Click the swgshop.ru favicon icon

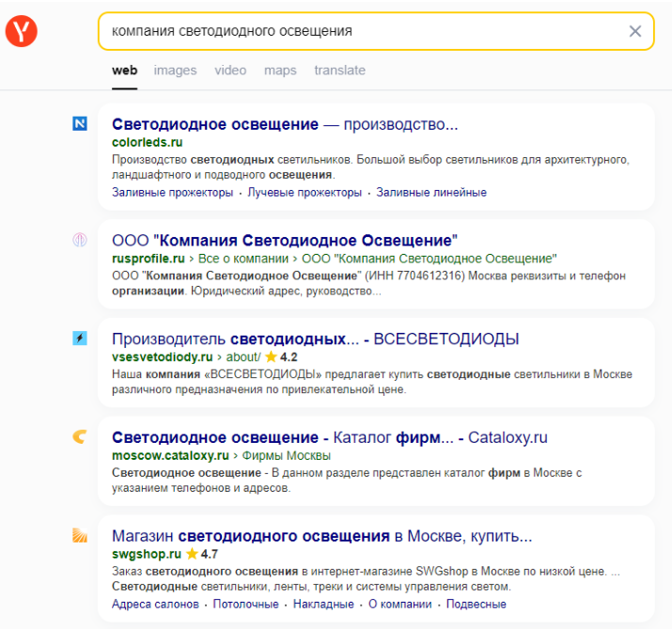click(80, 535)
